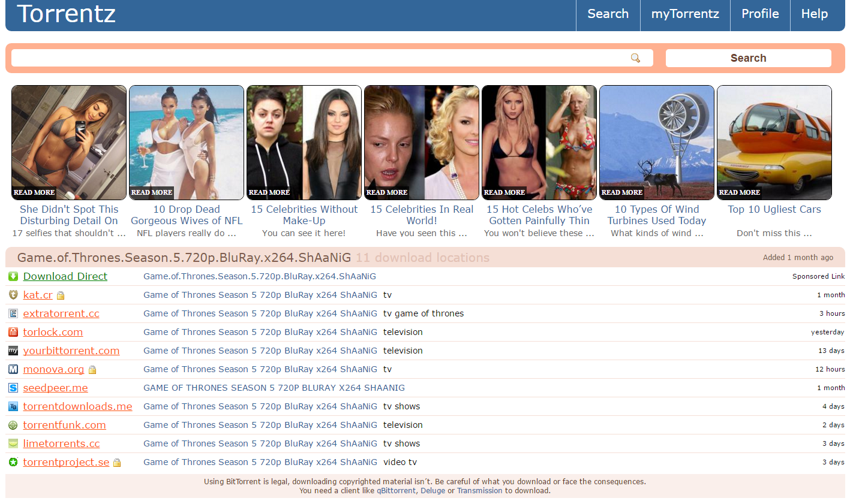Click the torlock.com site favicon
Viewport: 850px width, 504px height.
pyautogui.click(x=13, y=332)
